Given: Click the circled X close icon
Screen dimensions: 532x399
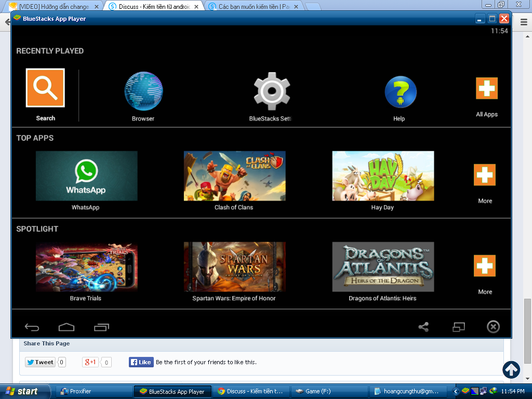Looking at the screenshot, I should pos(494,327).
